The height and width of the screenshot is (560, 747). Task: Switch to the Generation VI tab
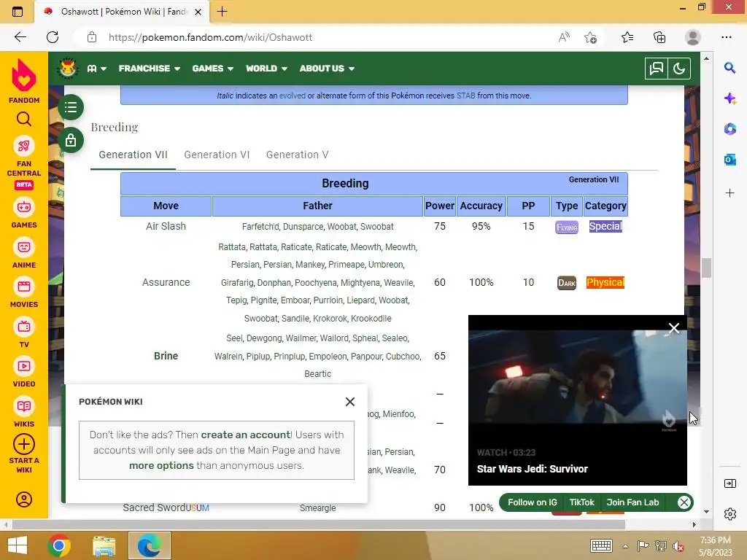(x=217, y=155)
